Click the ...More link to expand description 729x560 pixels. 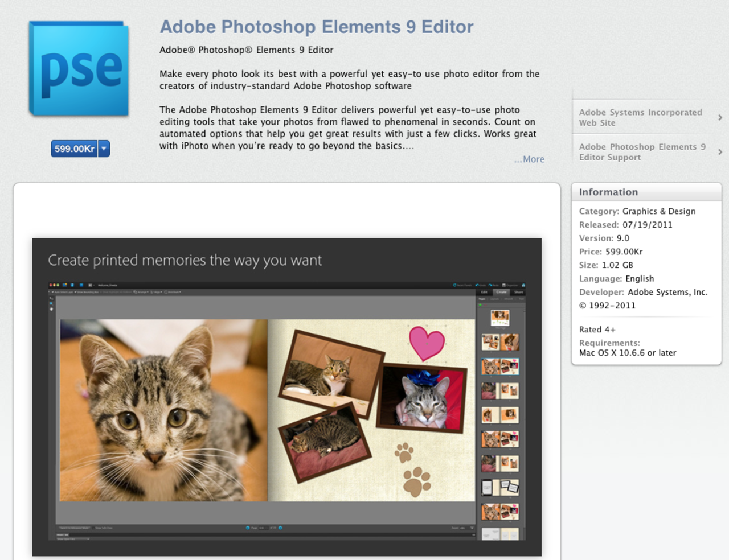pos(529,159)
